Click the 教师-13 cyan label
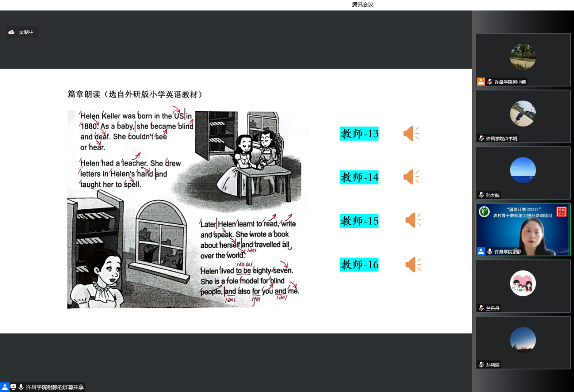 pos(359,134)
